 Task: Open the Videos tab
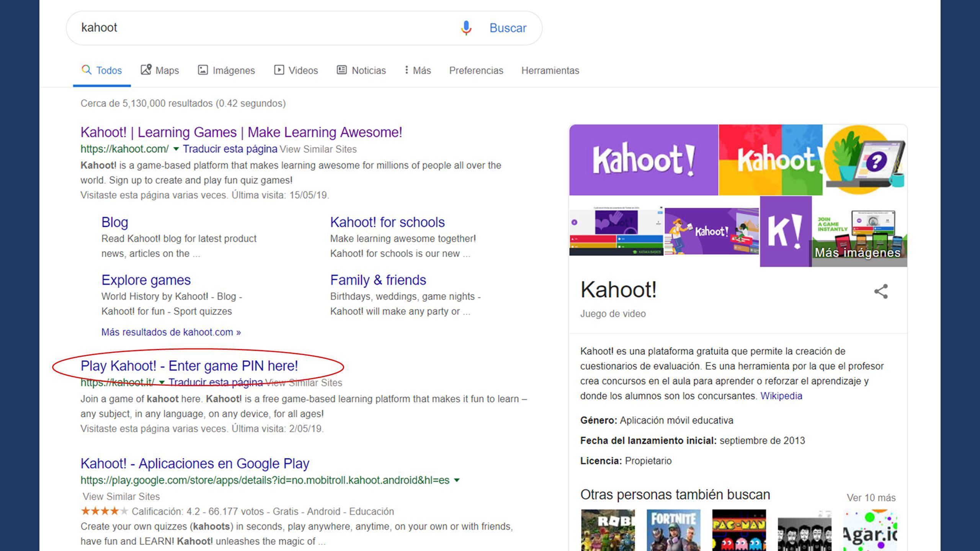tap(296, 70)
